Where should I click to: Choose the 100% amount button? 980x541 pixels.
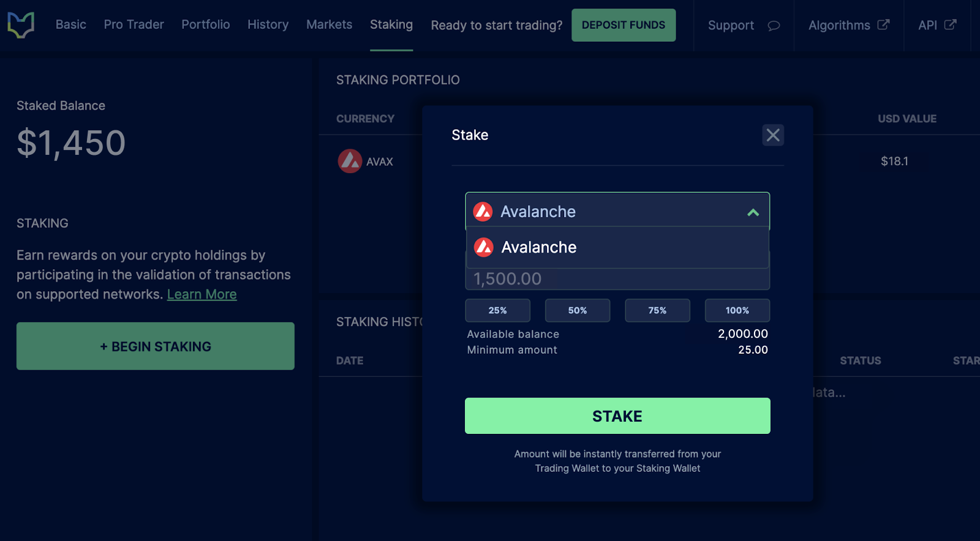pyautogui.click(x=737, y=310)
